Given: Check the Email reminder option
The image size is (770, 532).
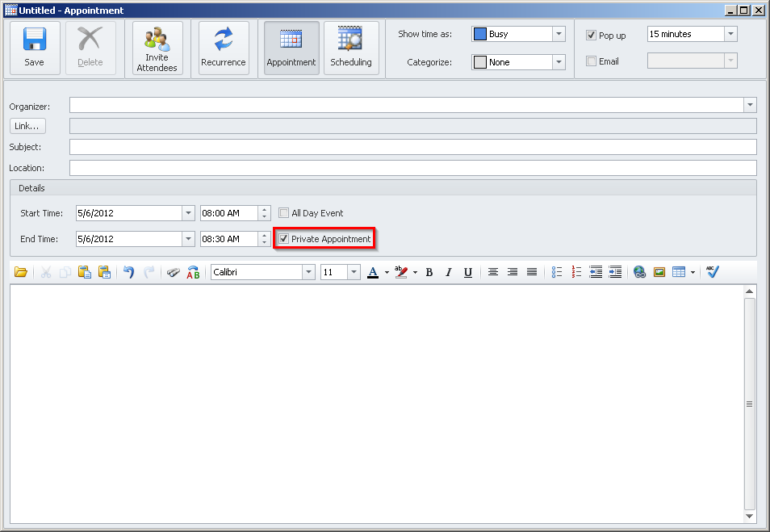Looking at the screenshot, I should point(592,61).
